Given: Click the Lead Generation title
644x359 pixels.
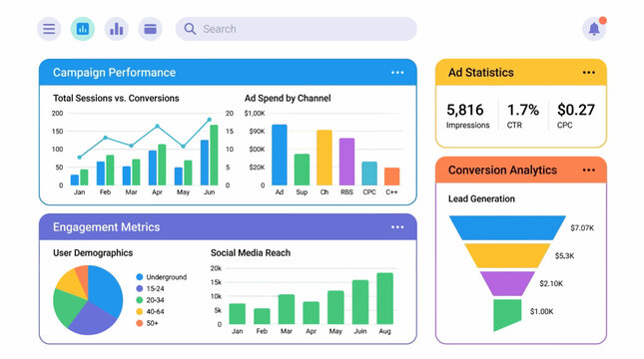Looking at the screenshot, I should [x=481, y=198].
